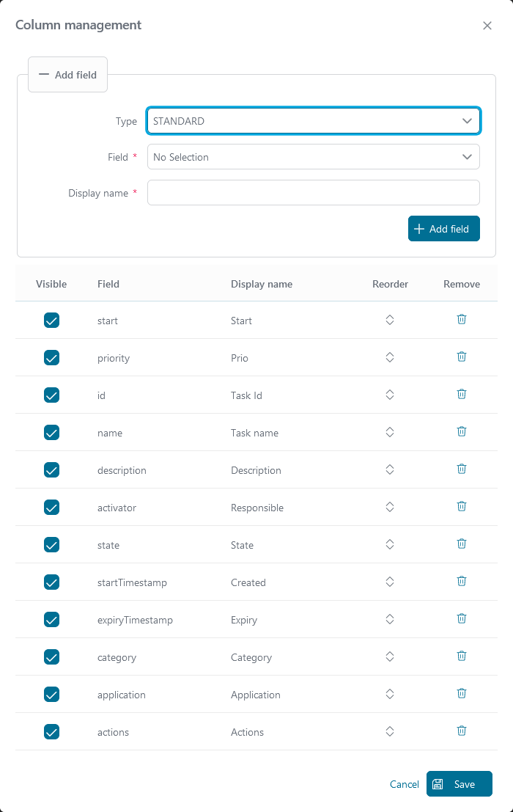
Task: Expand the Field dropdown with No Selection
Action: [x=313, y=157]
